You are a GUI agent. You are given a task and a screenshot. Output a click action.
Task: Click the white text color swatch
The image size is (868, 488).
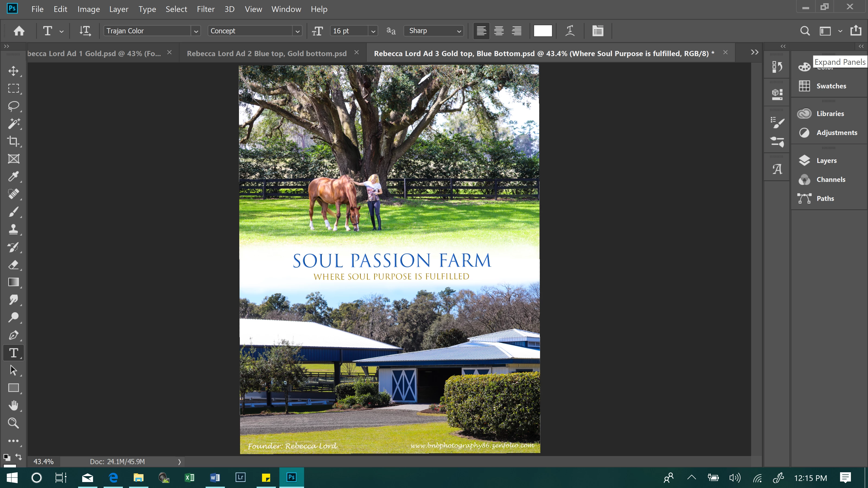click(543, 31)
